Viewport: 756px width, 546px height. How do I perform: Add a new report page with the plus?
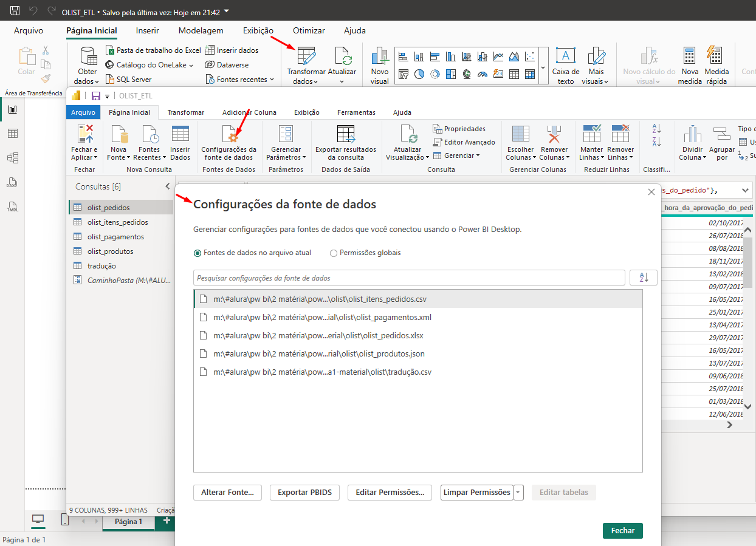(x=166, y=521)
